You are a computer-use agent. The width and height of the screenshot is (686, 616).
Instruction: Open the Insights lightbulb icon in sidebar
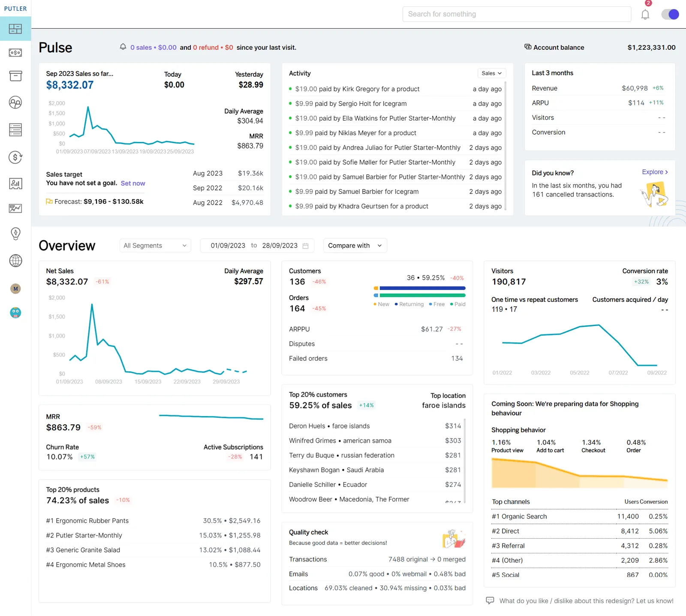coord(15,234)
